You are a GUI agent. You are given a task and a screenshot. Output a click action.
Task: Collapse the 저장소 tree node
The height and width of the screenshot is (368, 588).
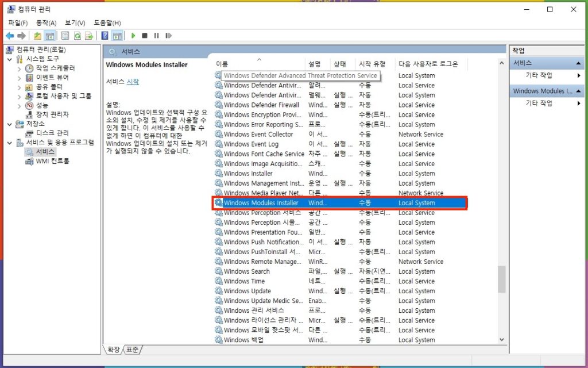coord(10,124)
